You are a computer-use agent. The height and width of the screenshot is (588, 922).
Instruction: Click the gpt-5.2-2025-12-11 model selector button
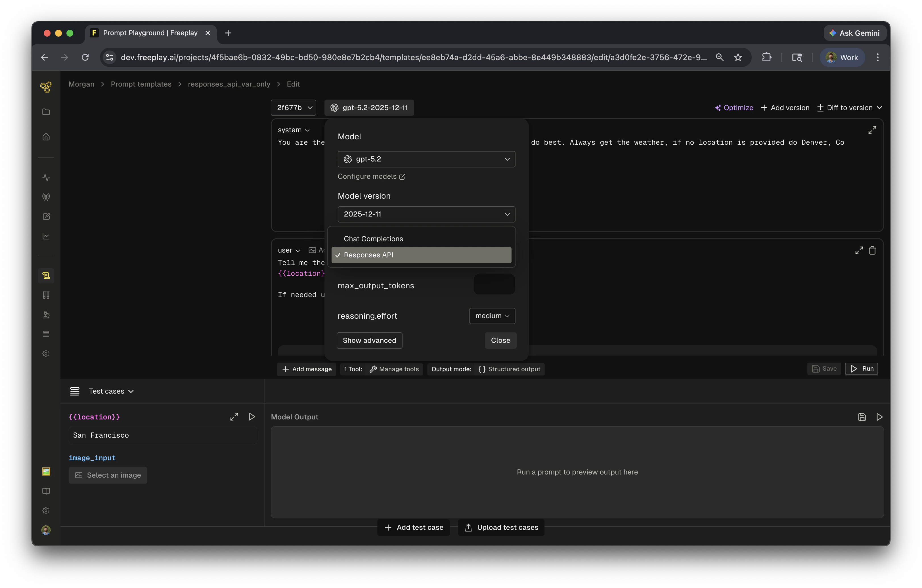[x=369, y=108]
